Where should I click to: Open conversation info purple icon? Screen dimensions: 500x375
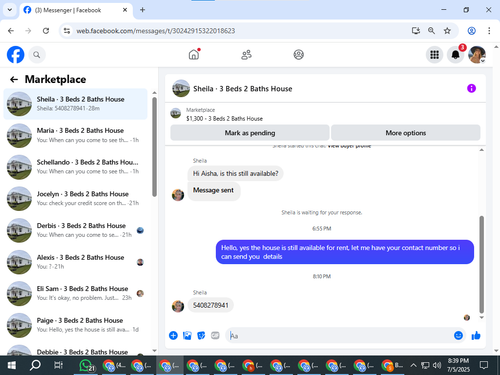(471, 88)
